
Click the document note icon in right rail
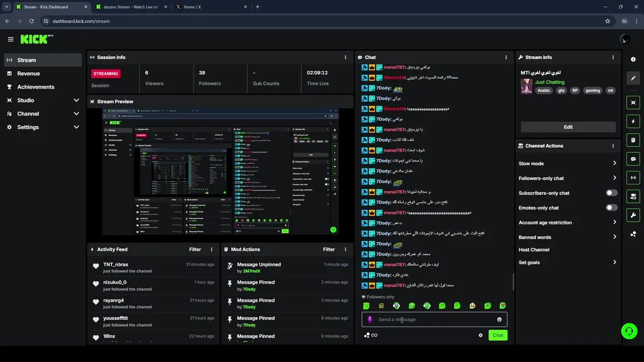[633, 140]
